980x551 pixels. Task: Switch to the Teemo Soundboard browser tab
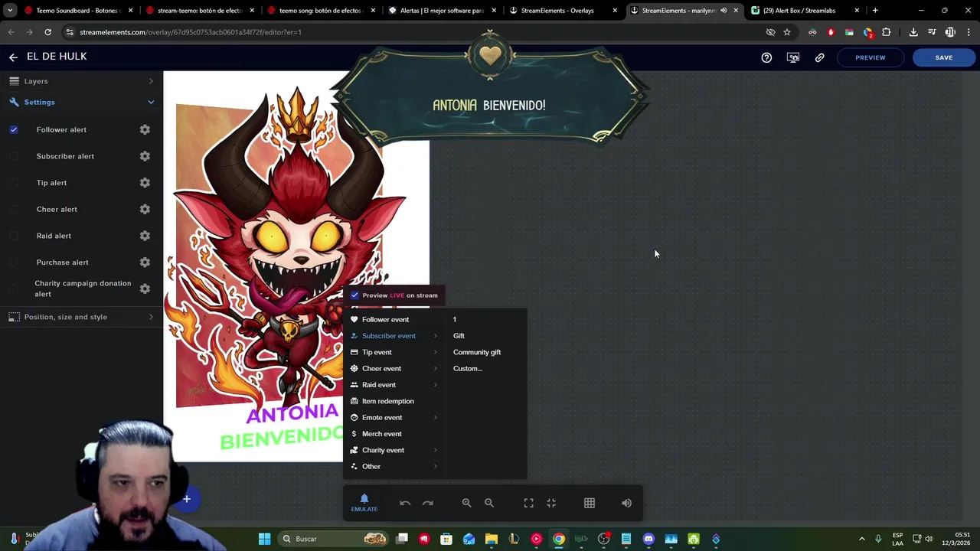(x=78, y=11)
